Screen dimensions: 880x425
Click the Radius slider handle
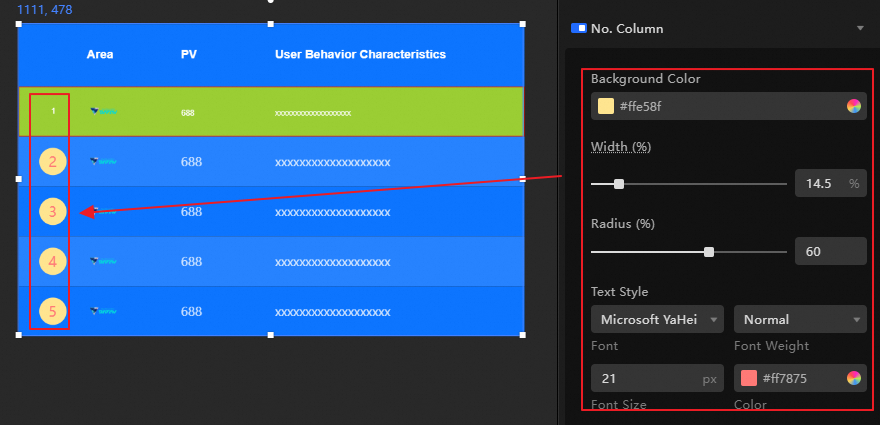[709, 252]
